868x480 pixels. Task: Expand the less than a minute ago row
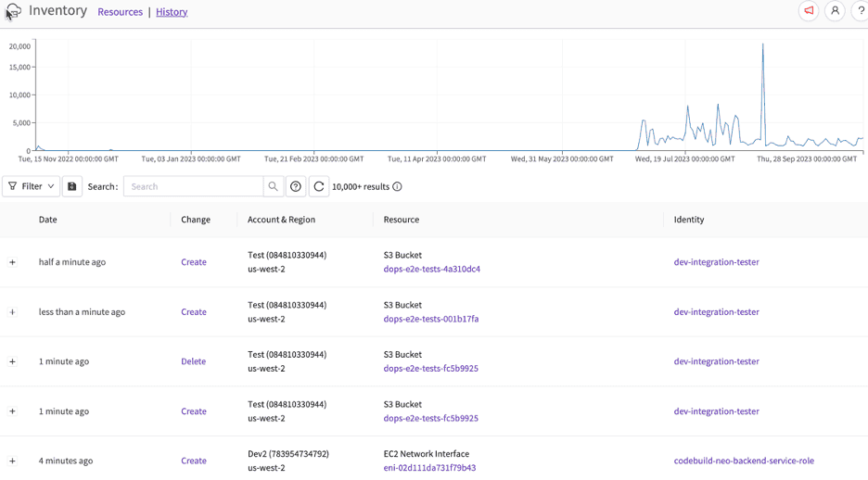[12, 312]
